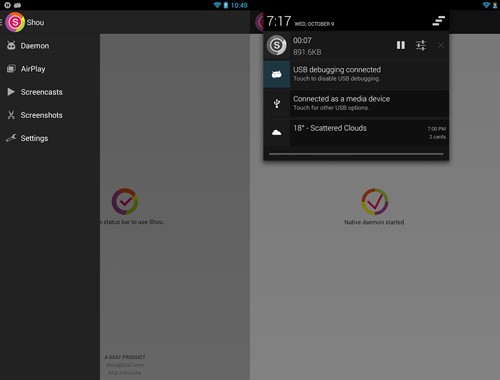Open USB debugging connected notification
Viewport: 500px width, 380px height.
point(356,74)
